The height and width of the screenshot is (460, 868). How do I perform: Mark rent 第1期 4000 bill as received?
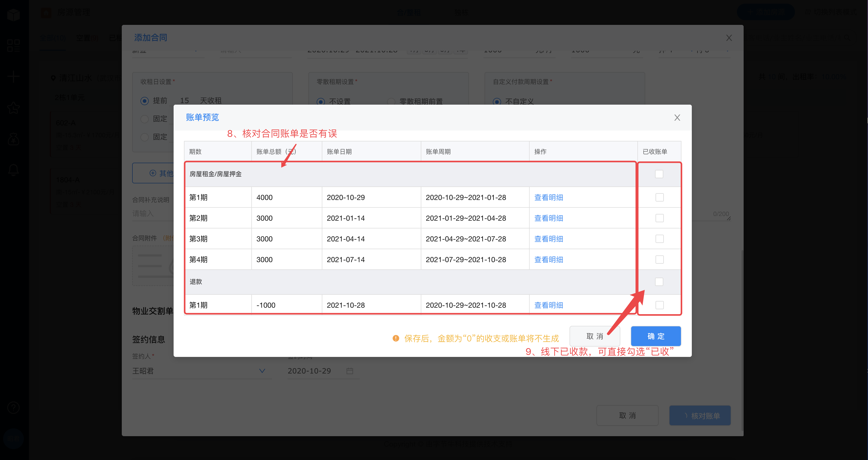click(659, 197)
